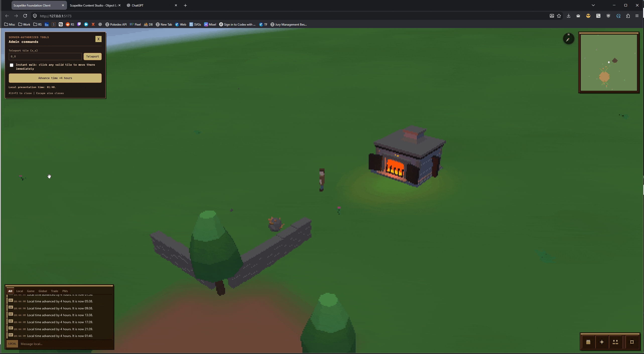Click the glowing furnace building
644x354 pixels.
(407, 157)
